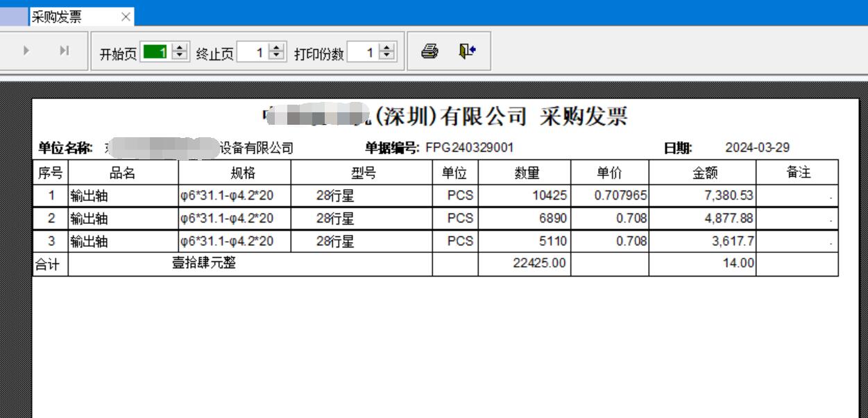Click the 开始页 page number field
Image resolution: width=868 pixels, height=418 pixels.
pyautogui.click(x=155, y=52)
